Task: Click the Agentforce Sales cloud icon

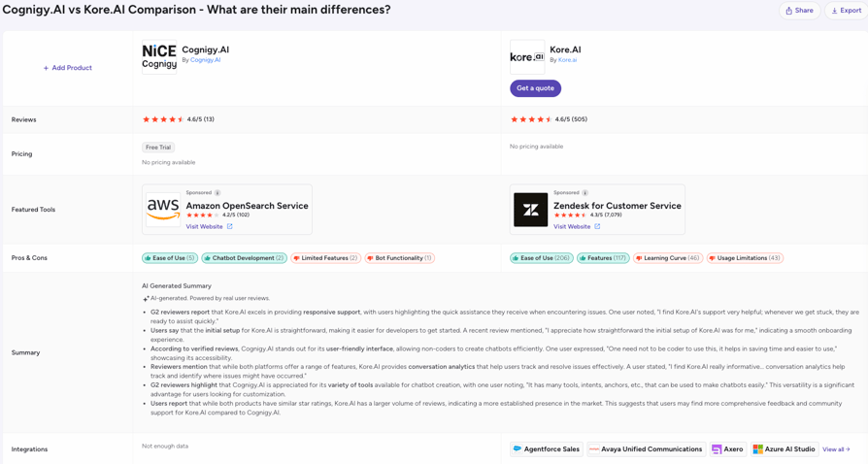Action: click(x=517, y=449)
